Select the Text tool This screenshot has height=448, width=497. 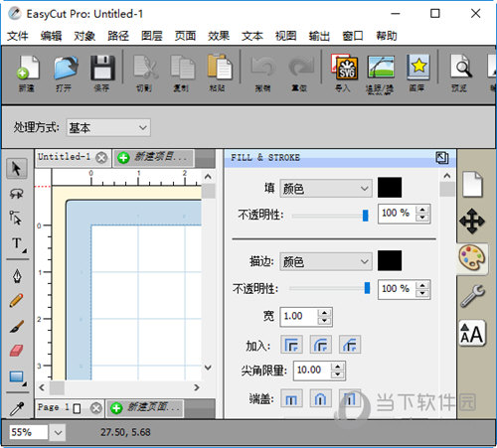tap(17, 244)
